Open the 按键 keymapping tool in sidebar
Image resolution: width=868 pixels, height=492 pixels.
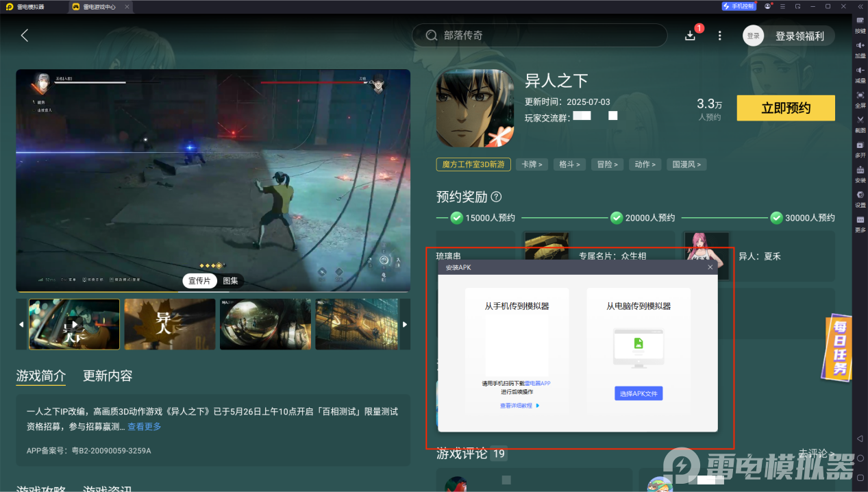[x=860, y=24]
